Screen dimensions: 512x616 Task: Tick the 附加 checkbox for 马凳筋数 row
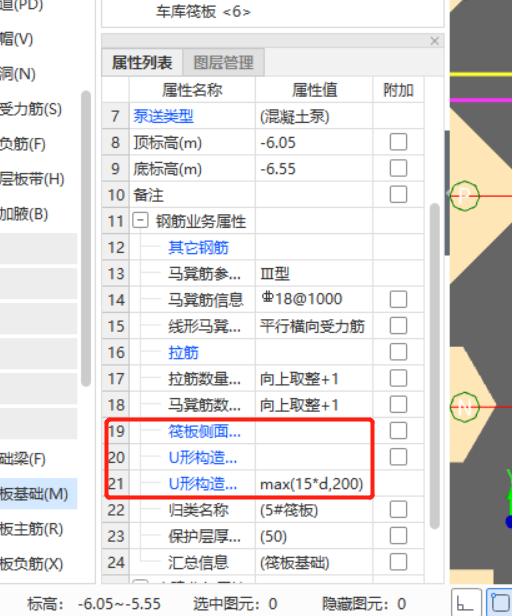click(398, 405)
